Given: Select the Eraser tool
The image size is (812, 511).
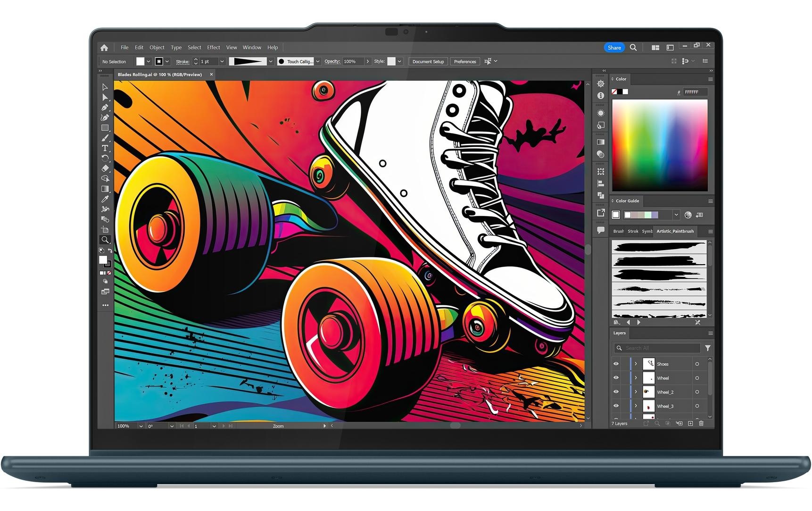Looking at the screenshot, I should (x=105, y=168).
